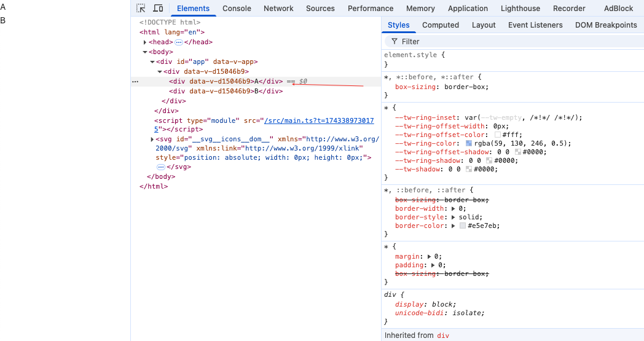Viewport: 644px width, 341px height.
Task: Open the color swatch for --tw-ring-shadow
Action: point(489,160)
